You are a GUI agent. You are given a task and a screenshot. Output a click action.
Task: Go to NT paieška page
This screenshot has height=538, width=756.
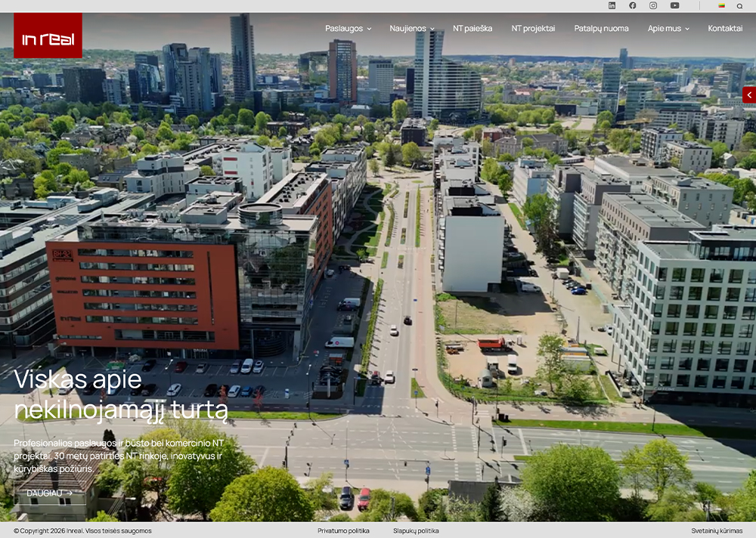(x=472, y=29)
